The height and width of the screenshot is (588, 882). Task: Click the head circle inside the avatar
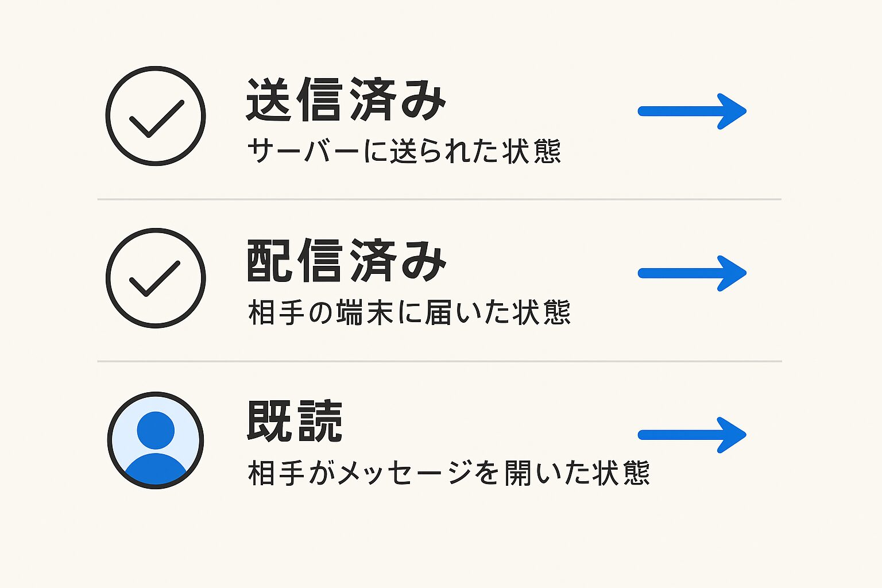coord(156,430)
